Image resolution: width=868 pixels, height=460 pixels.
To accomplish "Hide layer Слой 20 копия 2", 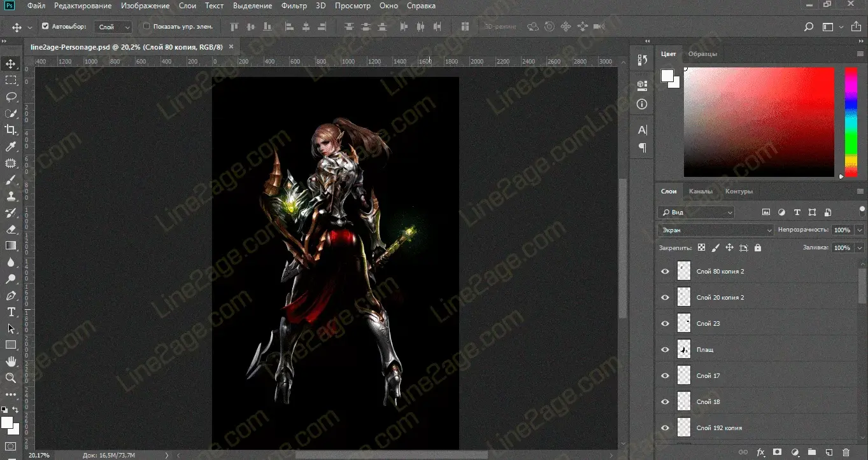I will 665,297.
